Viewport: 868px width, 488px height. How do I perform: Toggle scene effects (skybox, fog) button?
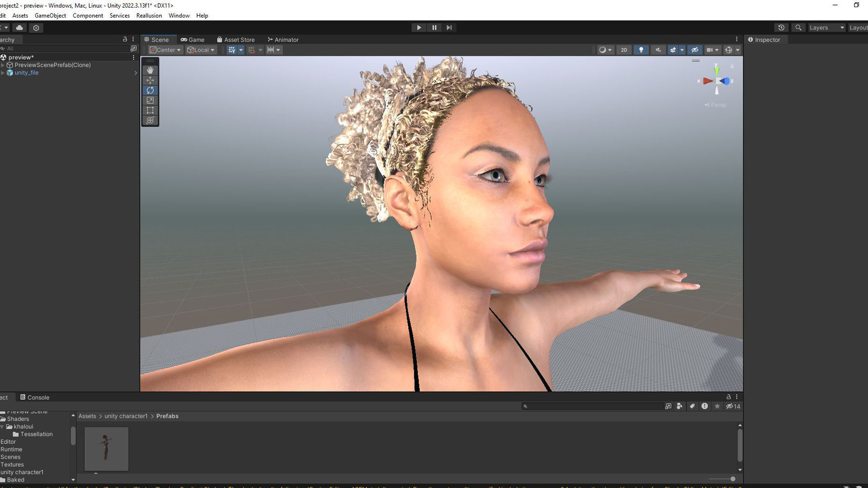point(673,50)
